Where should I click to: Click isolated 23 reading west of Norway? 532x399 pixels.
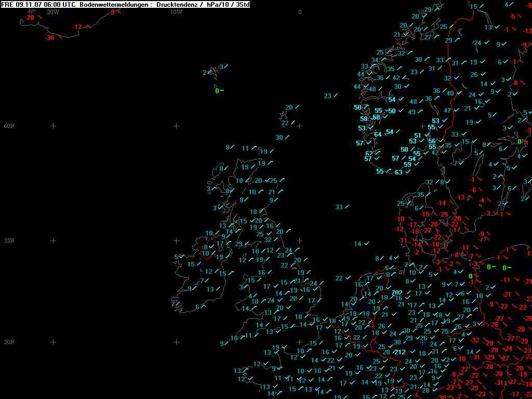[x=327, y=96]
